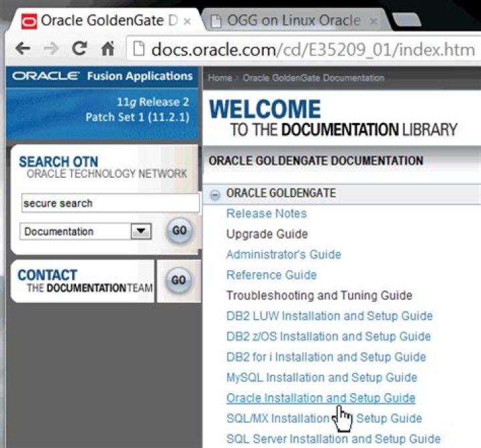Open SQL/MX Installation and Setup Guide
This screenshot has width=481, height=448.
pos(324,418)
